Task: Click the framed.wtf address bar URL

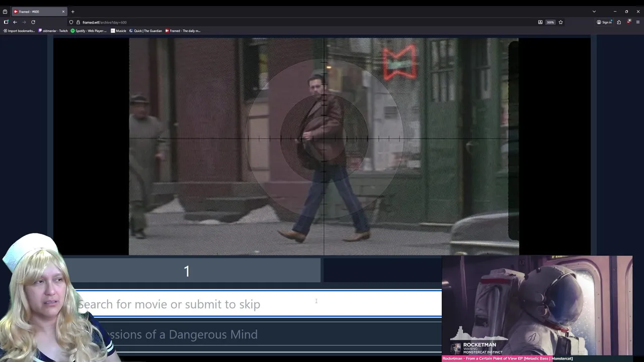Action: [105, 22]
